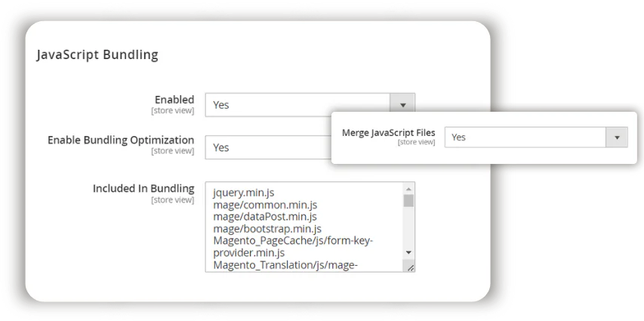Click the mage/dataPost.min.js entry
Screen dimensions: 644x321
(264, 217)
